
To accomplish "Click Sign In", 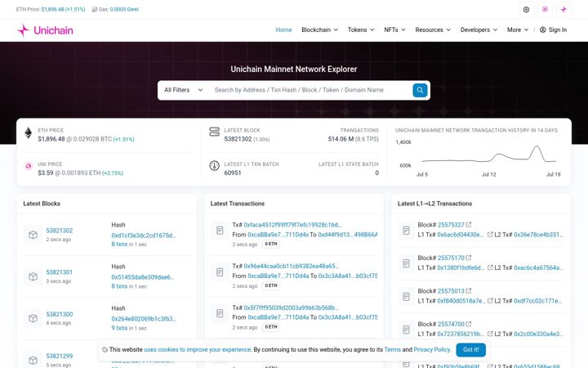I will click(x=553, y=29).
